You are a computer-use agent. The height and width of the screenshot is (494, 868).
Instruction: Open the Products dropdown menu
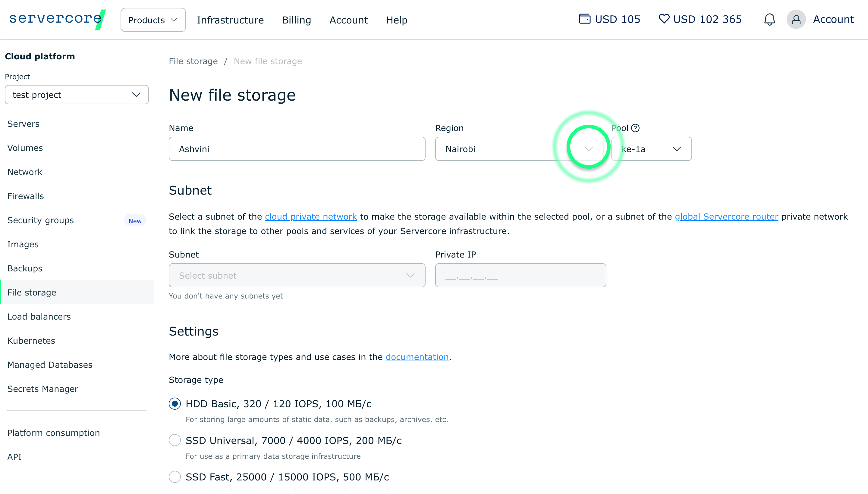[153, 20]
